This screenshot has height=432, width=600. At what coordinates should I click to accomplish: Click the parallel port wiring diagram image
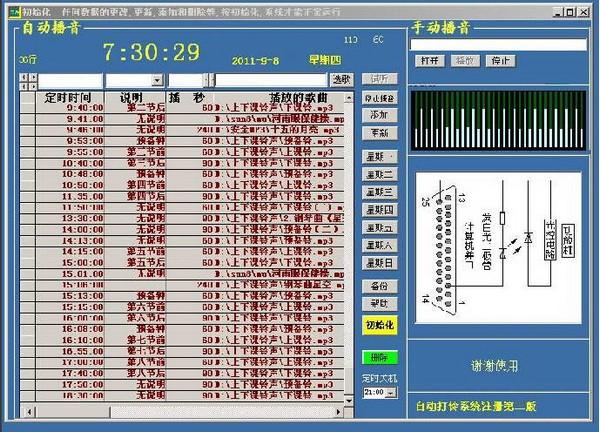[498, 248]
